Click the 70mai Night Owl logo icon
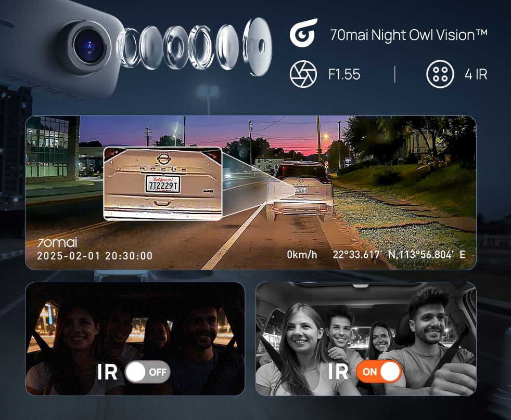The width and height of the screenshot is (511, 420). tap(303, 33)
